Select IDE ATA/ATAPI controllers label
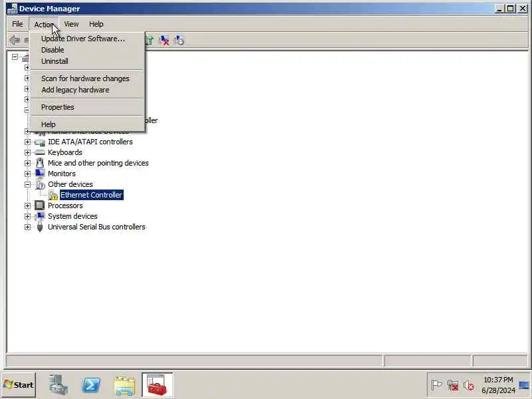Screen dimensions: 532x399 (x=90, y=142)
